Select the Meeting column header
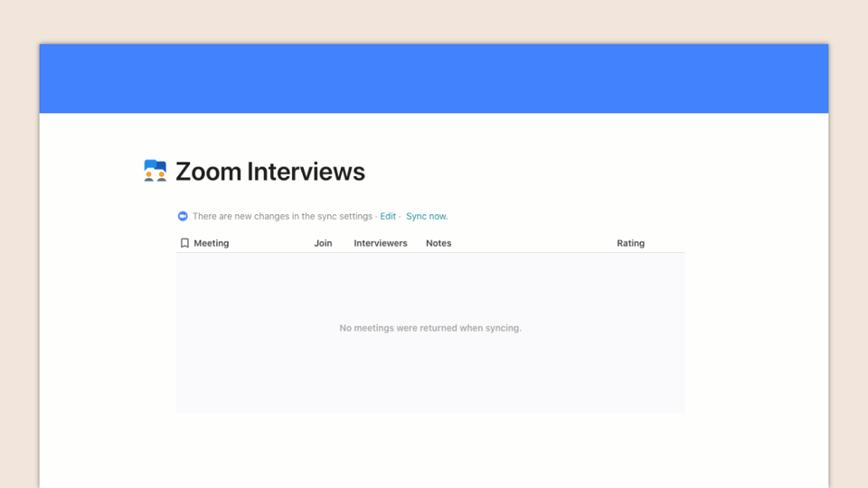Image resolution: width=868 pixels, height=488 pixels. click(x=211, y=243)
